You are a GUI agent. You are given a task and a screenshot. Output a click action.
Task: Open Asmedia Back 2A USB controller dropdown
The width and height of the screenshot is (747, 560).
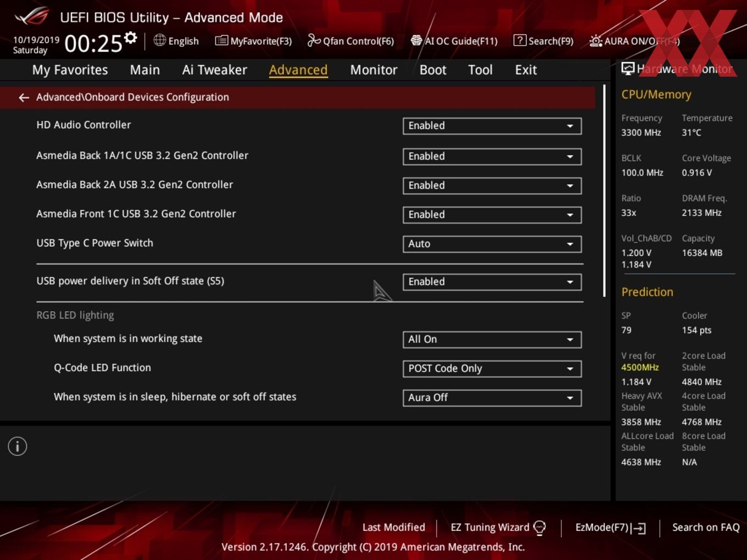[x=492, y=186]
